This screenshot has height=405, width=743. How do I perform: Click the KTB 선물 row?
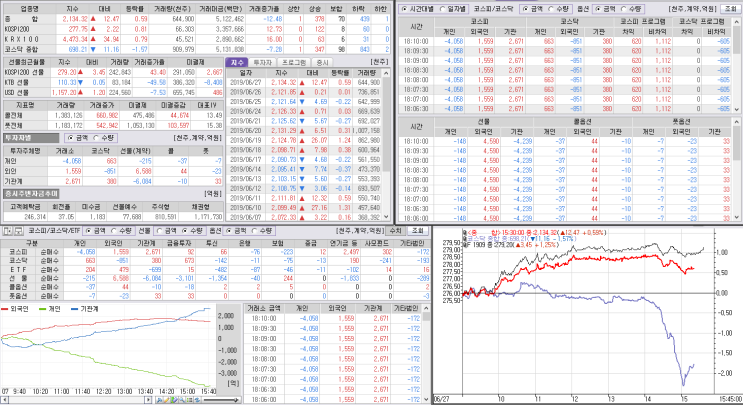point(113,82)
